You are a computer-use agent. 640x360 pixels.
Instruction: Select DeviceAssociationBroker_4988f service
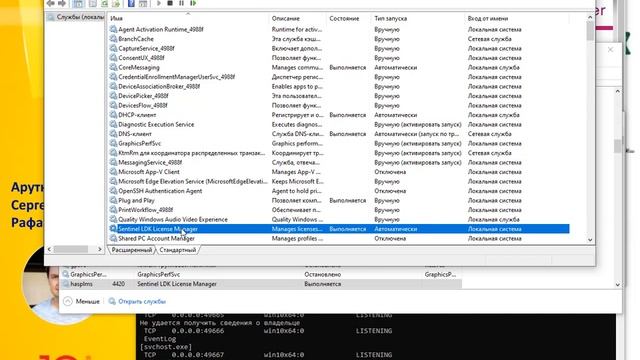[339, 86]
